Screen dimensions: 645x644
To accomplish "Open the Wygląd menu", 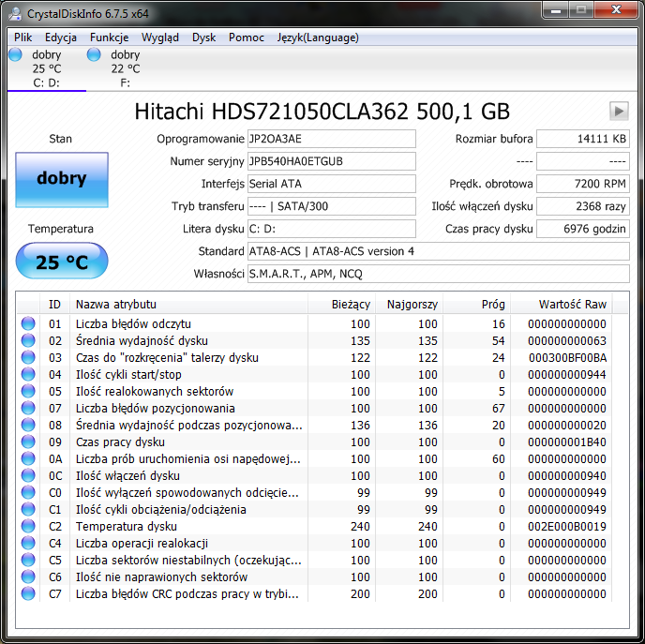I will (160, 37).
